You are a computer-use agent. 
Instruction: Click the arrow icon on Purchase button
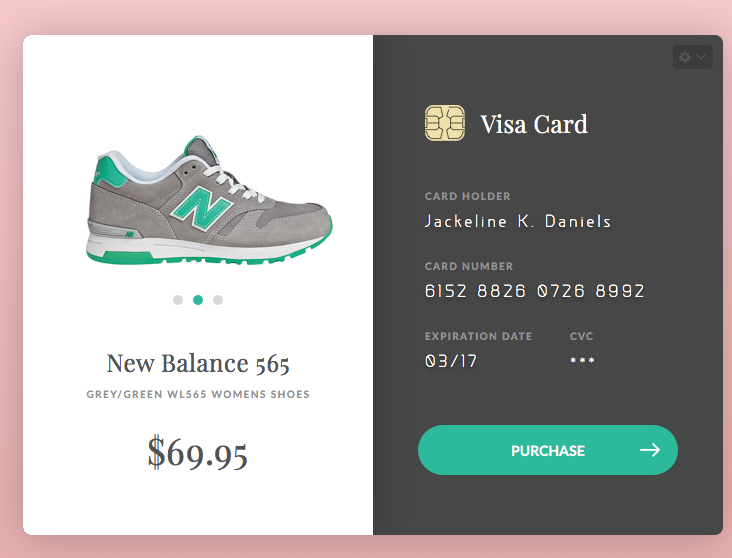pyautogui.click(x=650, y=450)
